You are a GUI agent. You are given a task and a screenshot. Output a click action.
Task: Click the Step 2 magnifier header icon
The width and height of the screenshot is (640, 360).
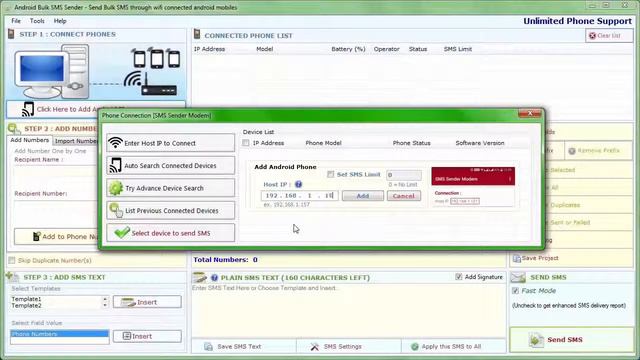(x=14, y=129)
